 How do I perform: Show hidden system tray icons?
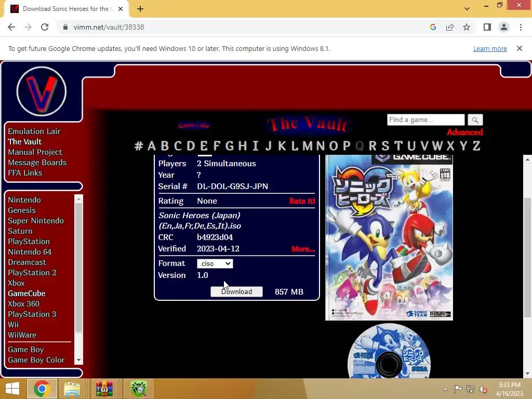(x=445, y=389)
